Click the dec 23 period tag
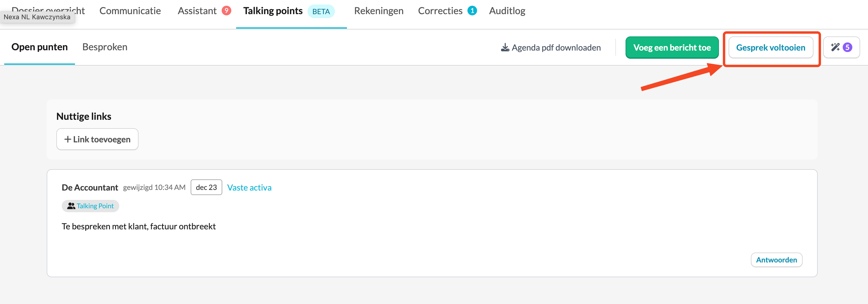The height and width of the screenshot is (304, 868). pyautogui.click(x=206, y=187)
